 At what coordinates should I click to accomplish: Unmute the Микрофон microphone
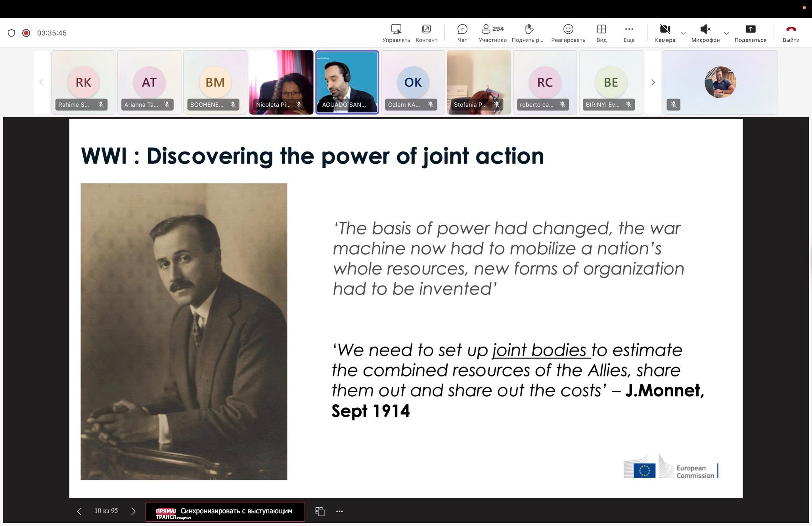tap(705, 33)
